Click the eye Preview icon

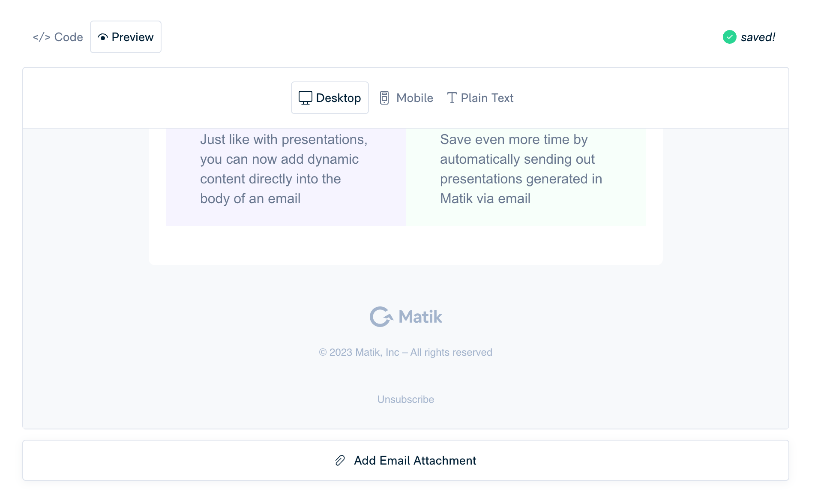(x=103, y=37)
